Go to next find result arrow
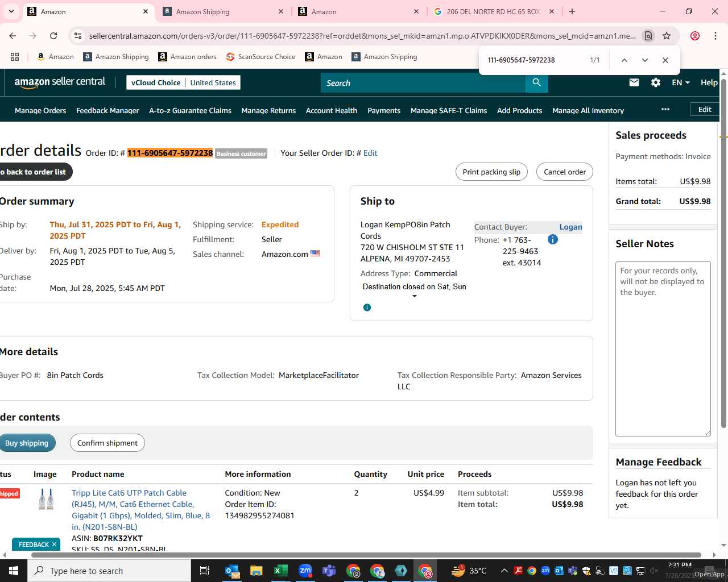Viewport: 728px width, 582px height. pos(644,60)
